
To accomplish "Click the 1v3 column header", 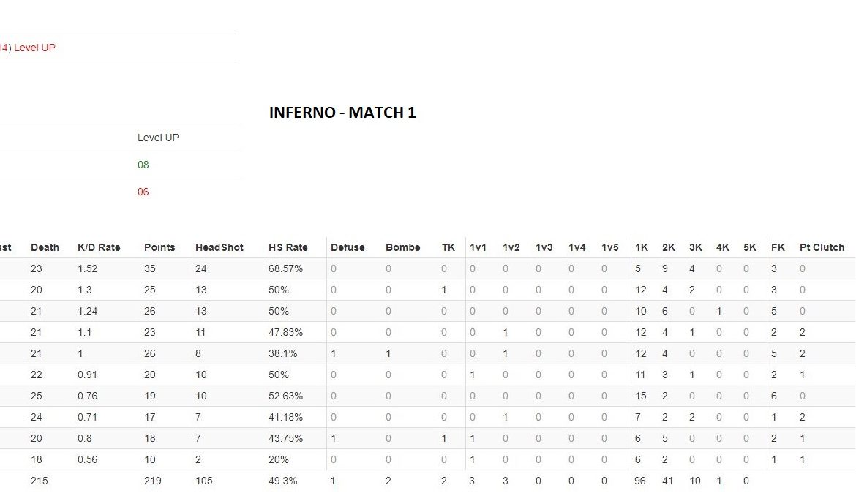I will coord(544,247).
